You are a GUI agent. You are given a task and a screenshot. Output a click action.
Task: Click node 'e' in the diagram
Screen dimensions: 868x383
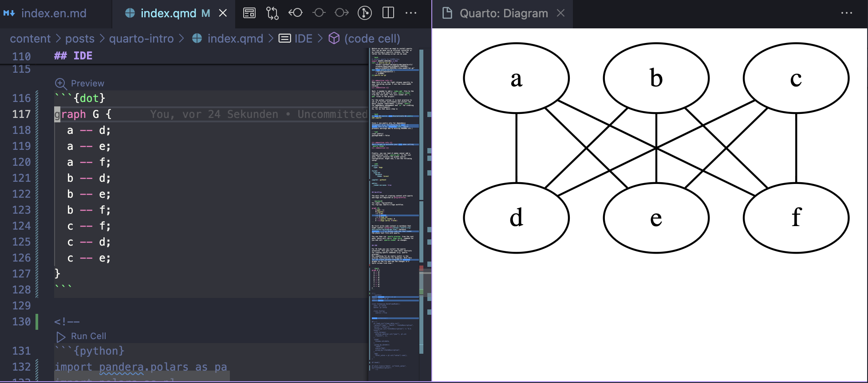click(x=656, y=218)
